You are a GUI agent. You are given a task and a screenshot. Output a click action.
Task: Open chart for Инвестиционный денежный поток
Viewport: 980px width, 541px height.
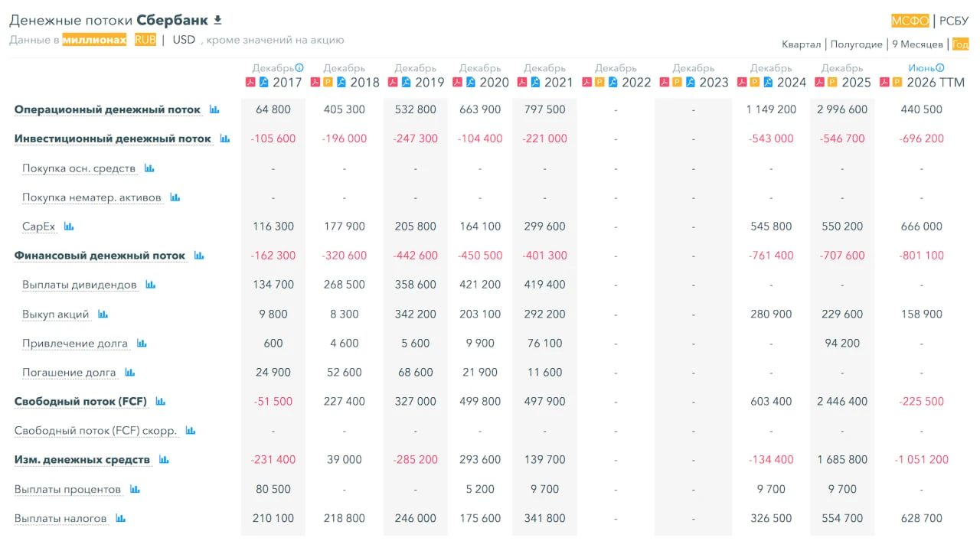click(225, 139)
